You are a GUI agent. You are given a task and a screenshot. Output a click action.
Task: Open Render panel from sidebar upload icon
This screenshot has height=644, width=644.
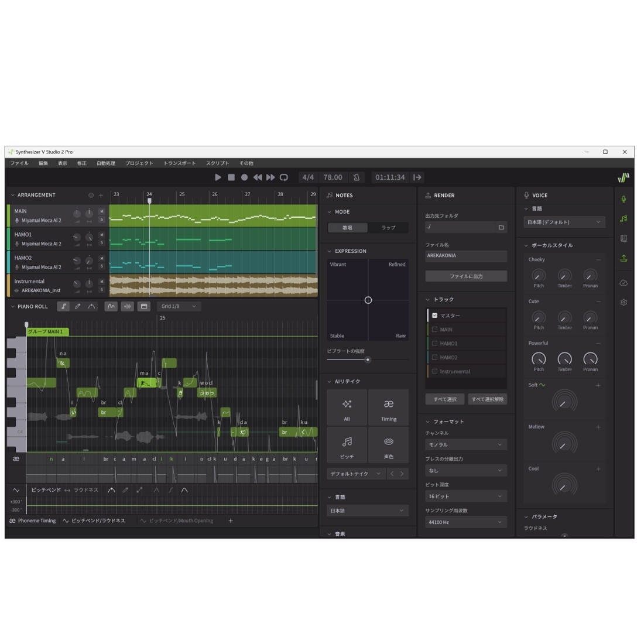pos(624,258)
